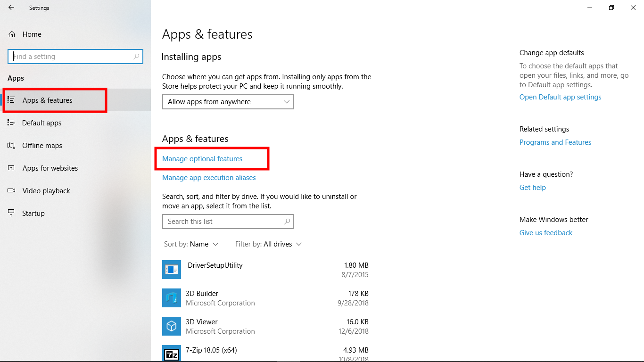Click the 12/6/2018 install date
This screenshot has width=644, height=362.
353,331
